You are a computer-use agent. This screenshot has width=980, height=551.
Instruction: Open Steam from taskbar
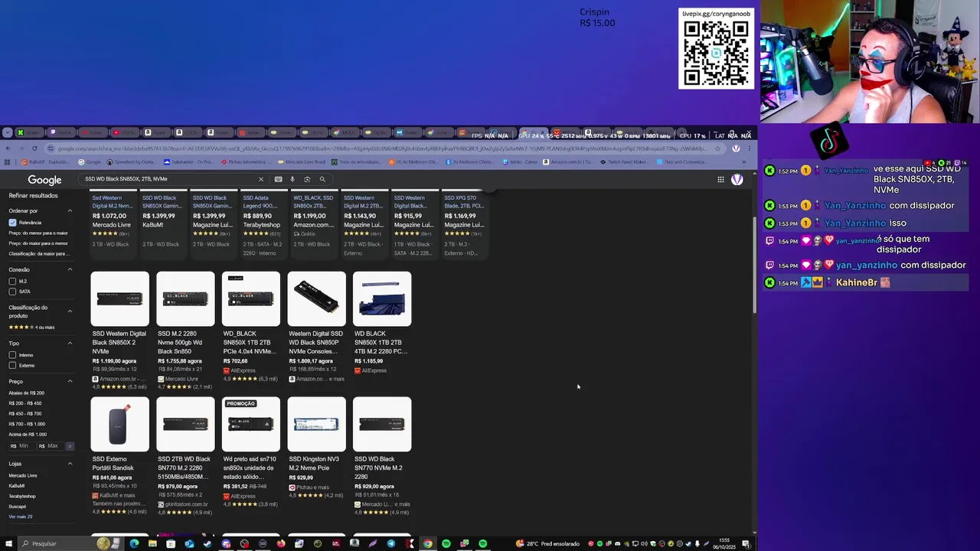[207, 543]
